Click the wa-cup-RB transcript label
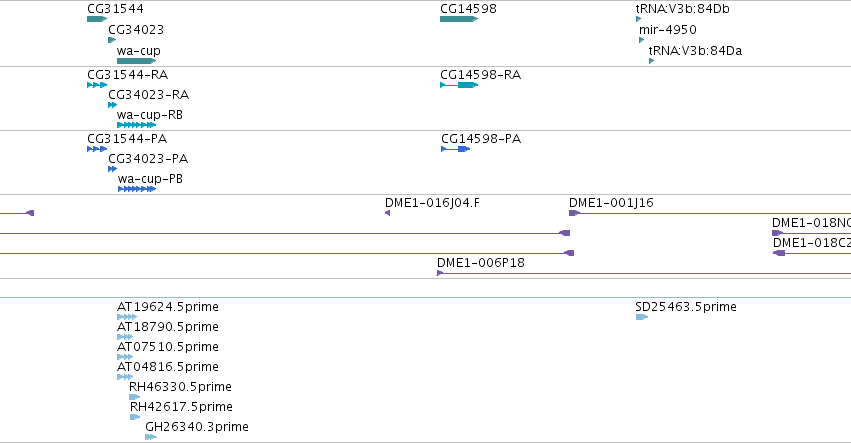This screenshot has width=851, height=443. click(x=150, y=115)
